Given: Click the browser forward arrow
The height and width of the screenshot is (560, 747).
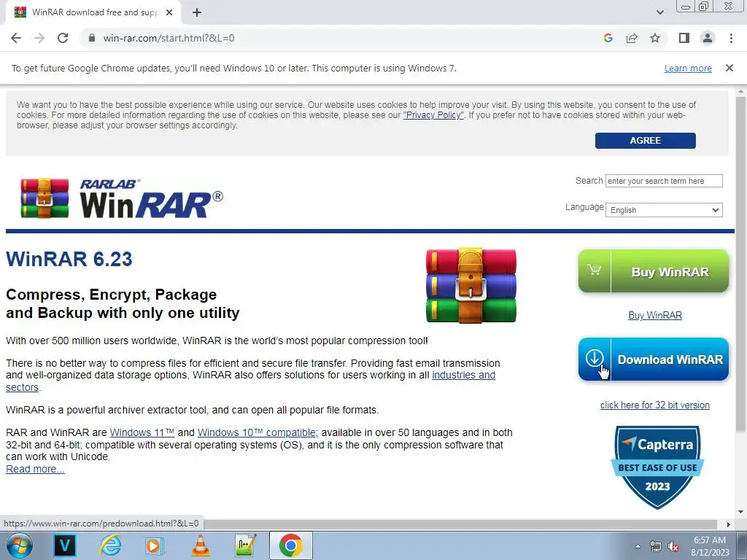Looking at the screenshot, I should [39, 38].
